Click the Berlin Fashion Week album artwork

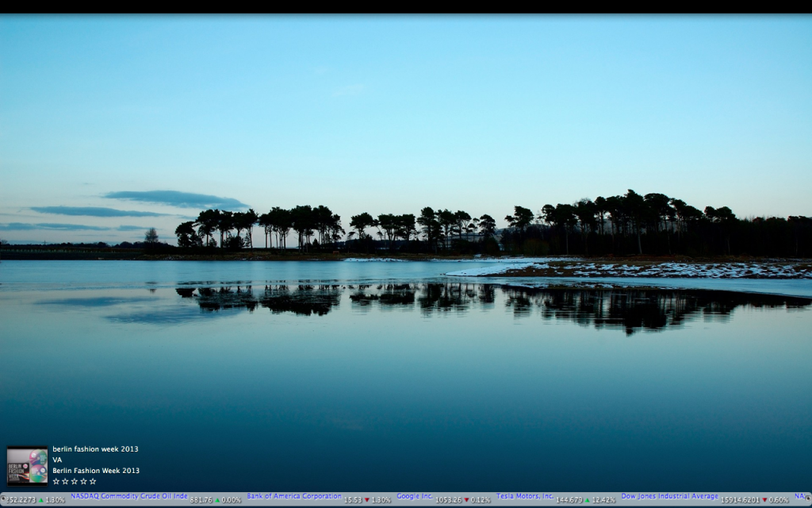coord(27,465)
